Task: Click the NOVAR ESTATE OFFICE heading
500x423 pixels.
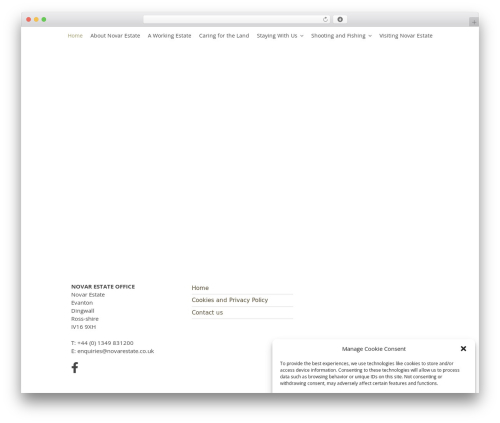Action: 103,287
